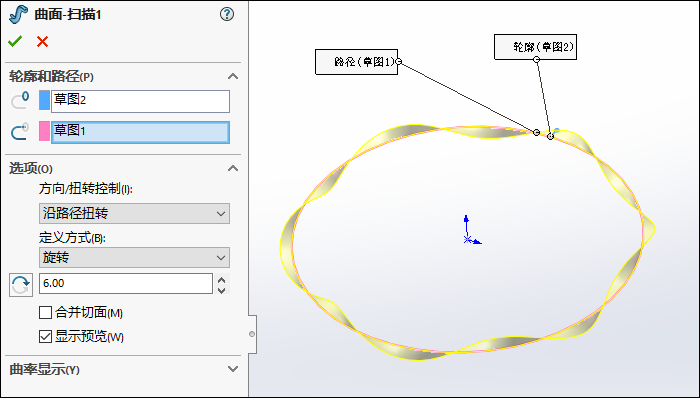The image size is (700, 398).
Task: Click the path selection icon beside 草图1
Action: [x=20, y=132]
